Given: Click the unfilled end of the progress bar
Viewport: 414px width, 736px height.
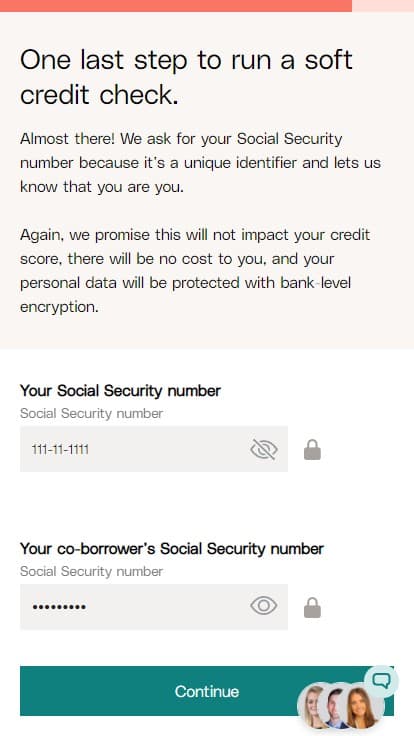Looking at the screenshot, I should pos(383,6).
